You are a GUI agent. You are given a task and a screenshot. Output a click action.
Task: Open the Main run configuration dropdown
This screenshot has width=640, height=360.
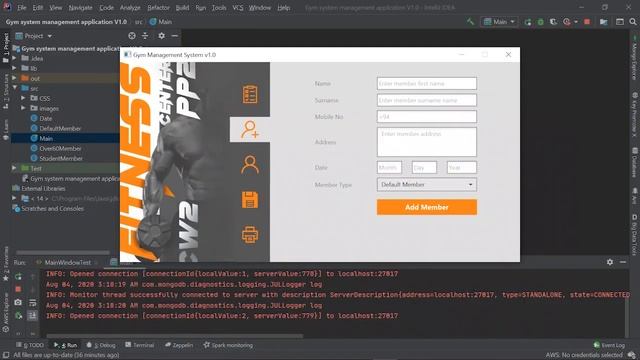[500, 22]
